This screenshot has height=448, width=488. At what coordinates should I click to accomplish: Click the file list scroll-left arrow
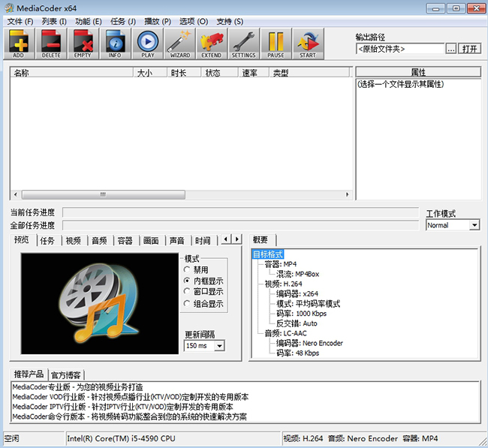coord(15,195)
